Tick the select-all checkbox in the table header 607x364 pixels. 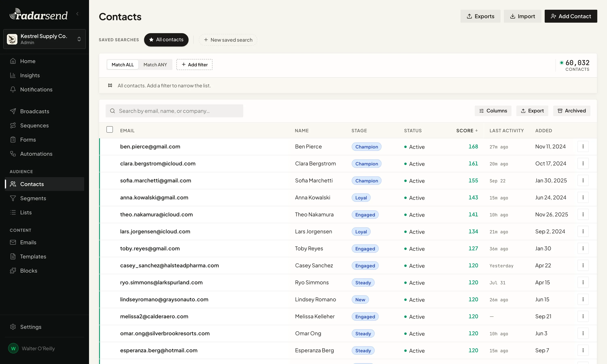click(x=110, y=130)
